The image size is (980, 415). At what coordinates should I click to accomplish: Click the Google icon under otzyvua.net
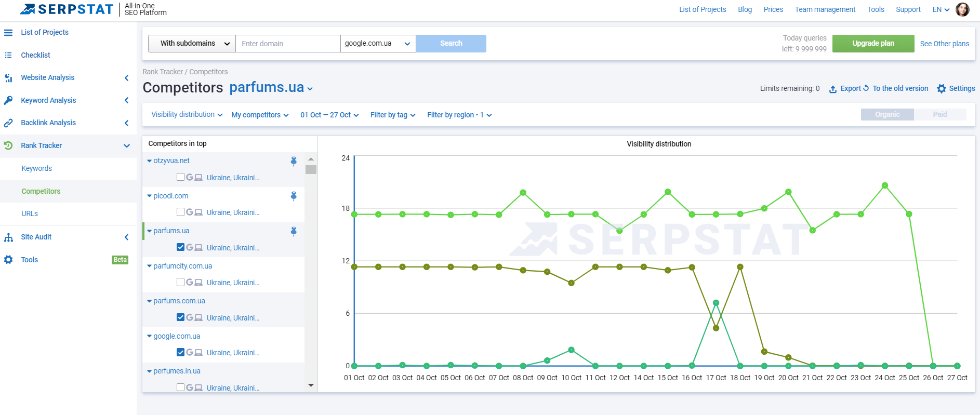[x=190, y=177]
